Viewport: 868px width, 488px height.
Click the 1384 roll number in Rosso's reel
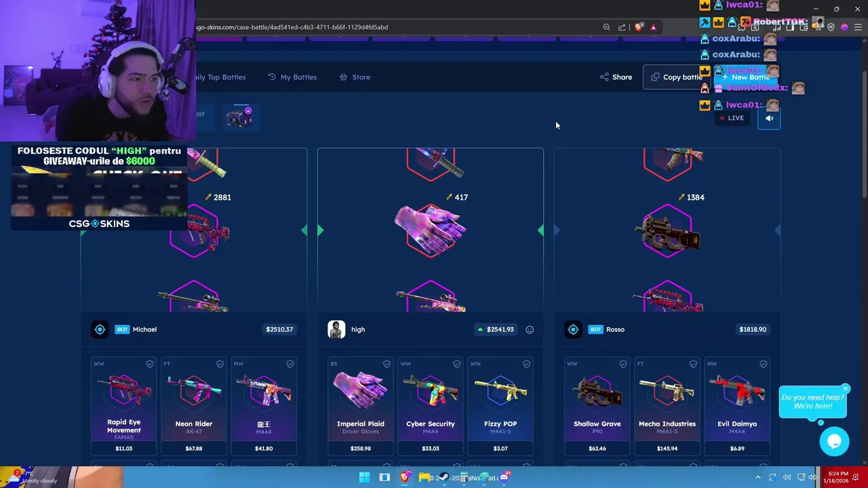point(695,197)
